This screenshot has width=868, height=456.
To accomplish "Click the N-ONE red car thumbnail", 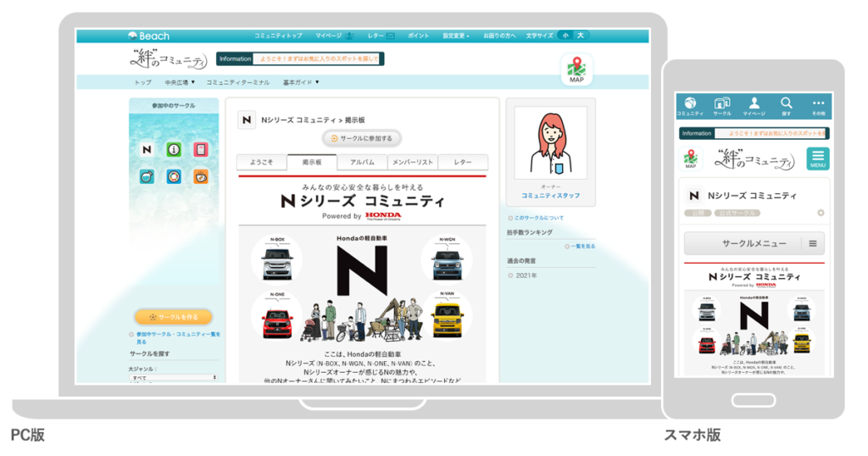I will click(x=277, y=316).
